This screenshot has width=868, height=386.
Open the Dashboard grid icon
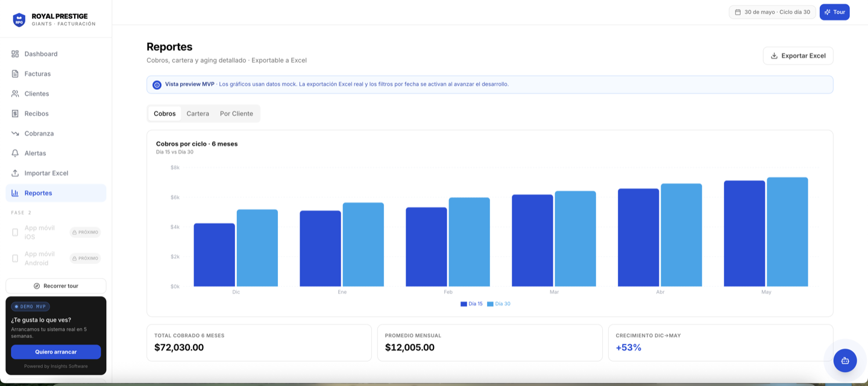pos(15,54)
